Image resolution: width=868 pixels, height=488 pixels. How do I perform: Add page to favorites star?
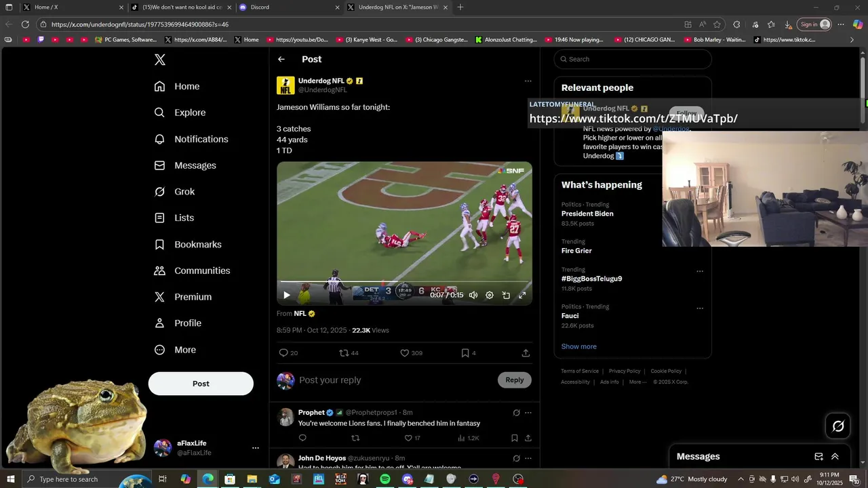pyautogui.click(x=717, y=24)
